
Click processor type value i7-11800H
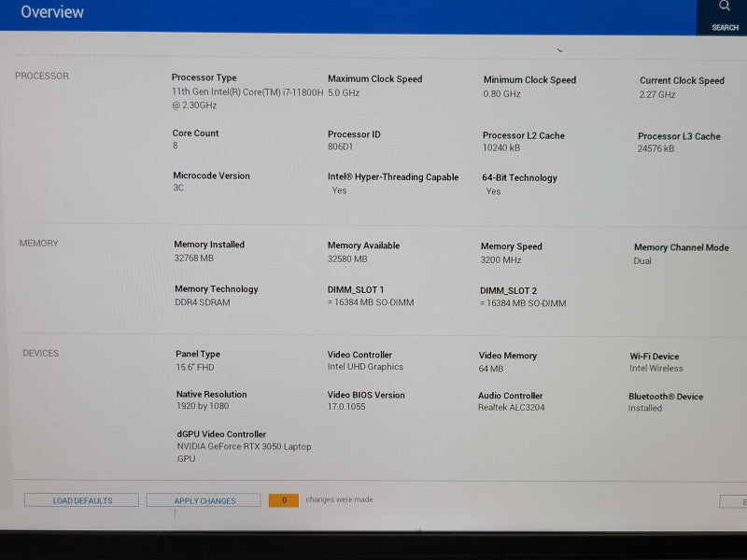pos(247,99)
